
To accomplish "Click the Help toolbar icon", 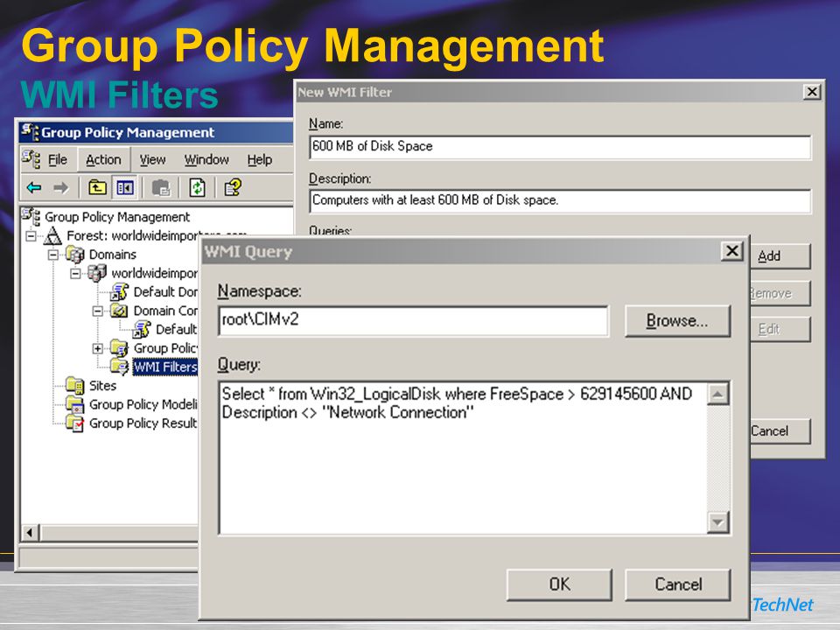I will (233, 187).
